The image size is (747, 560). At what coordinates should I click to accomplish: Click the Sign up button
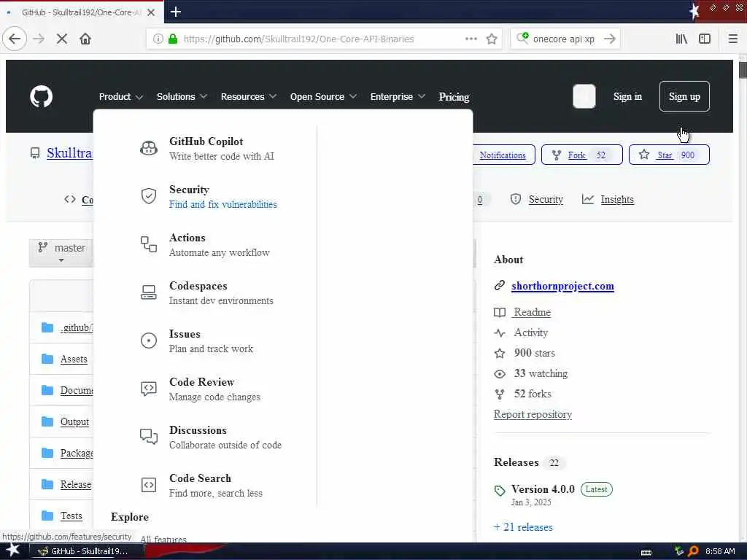pos(684,96)
